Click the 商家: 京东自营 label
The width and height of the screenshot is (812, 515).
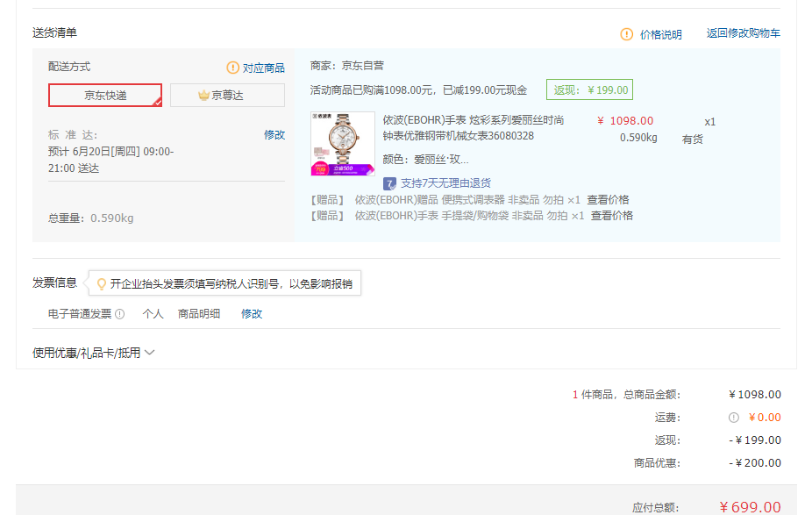tap(347, 66)
